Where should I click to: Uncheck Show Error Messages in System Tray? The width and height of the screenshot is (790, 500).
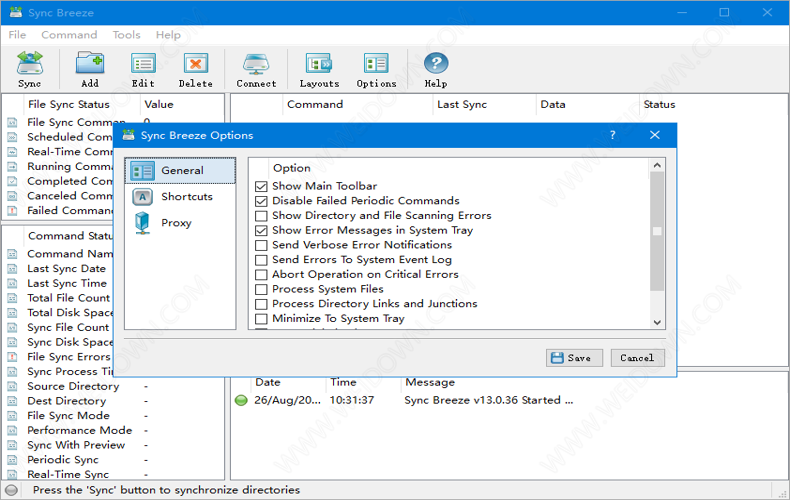(x=261, y=230)
